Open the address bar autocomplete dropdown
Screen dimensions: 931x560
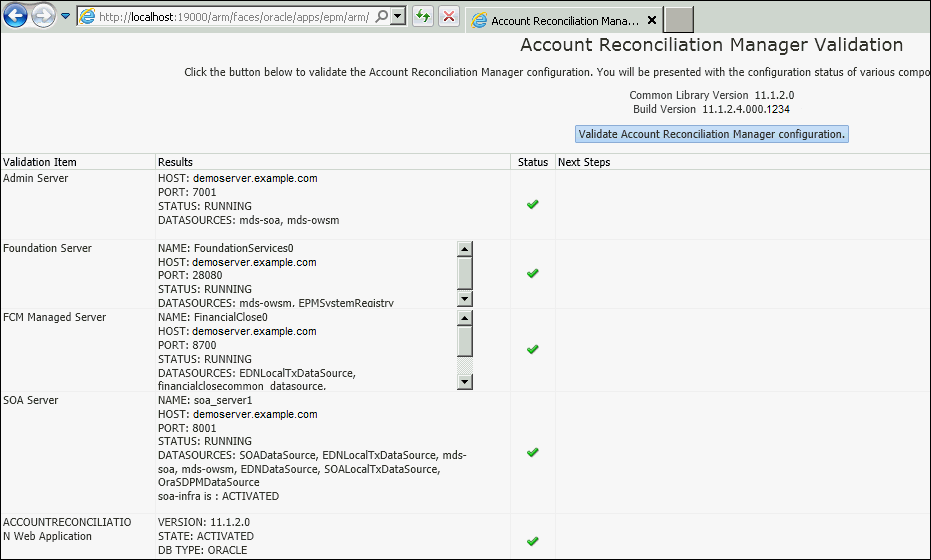(x=399, y=17)
